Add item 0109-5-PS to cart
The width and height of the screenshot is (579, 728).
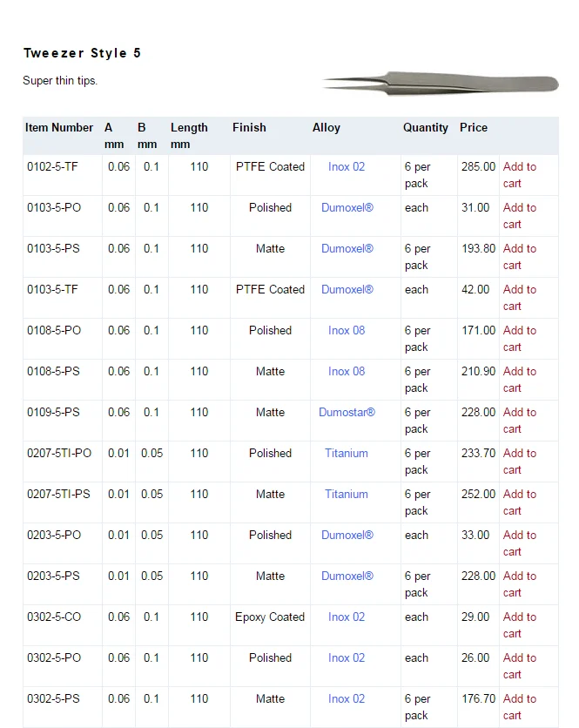tap(519, 421)
